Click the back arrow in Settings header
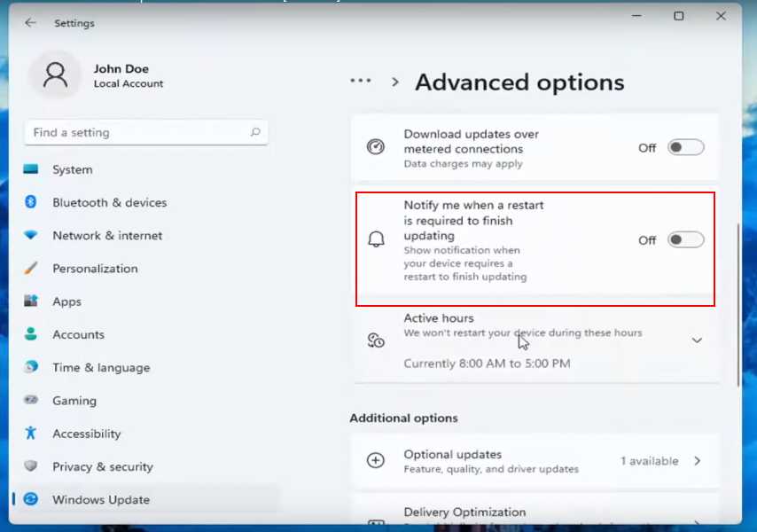 [30, 23]
